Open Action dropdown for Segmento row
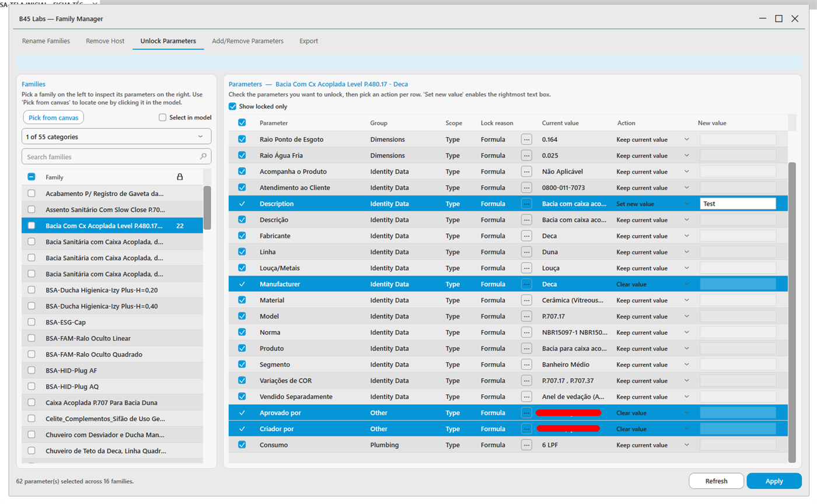 point(654,364)
